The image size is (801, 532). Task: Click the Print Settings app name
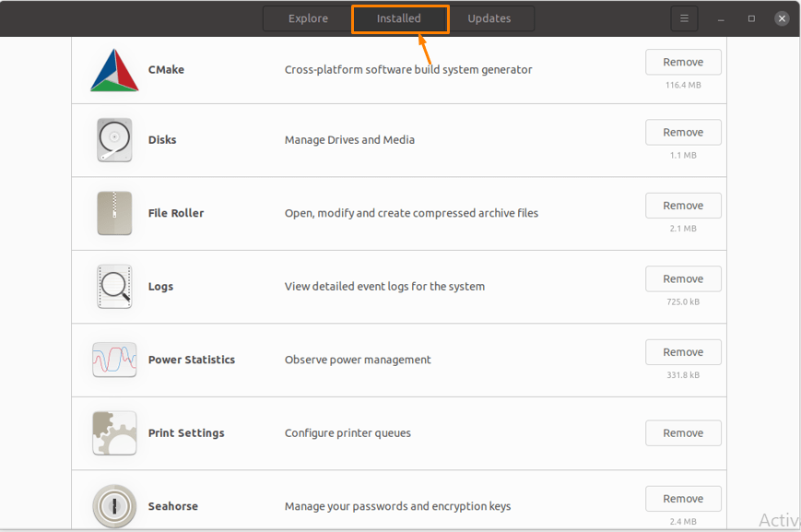(186, 433)
